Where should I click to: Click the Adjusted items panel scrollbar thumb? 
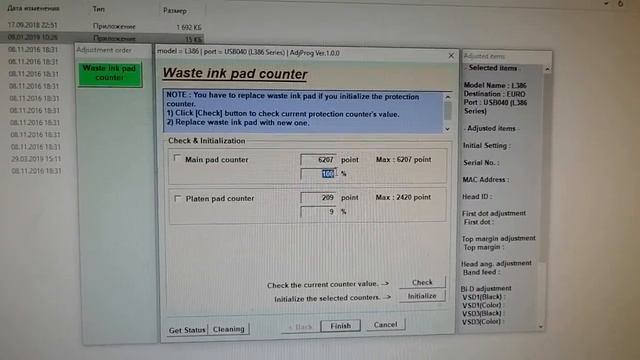pyautogui.click(x=544, y=167)
